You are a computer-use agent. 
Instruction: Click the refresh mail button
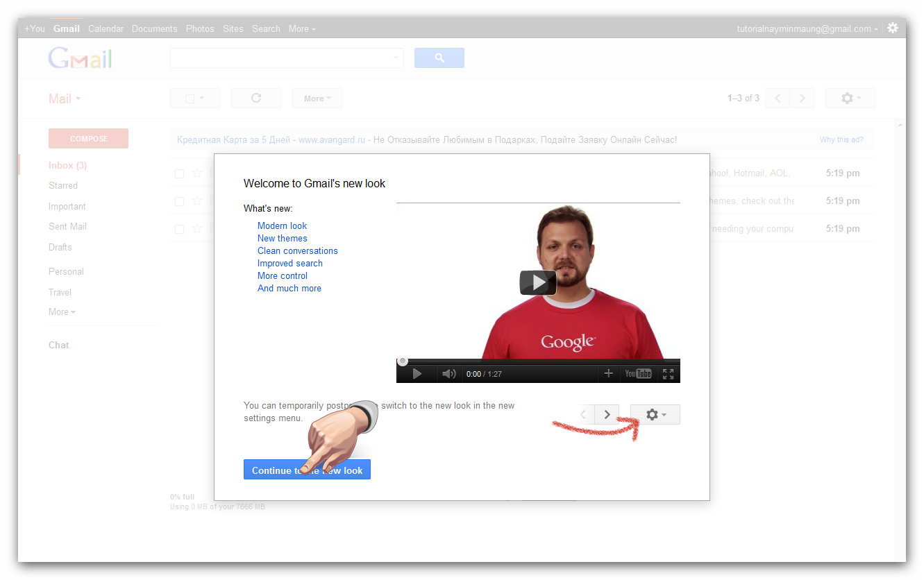[x=256, y=99]
